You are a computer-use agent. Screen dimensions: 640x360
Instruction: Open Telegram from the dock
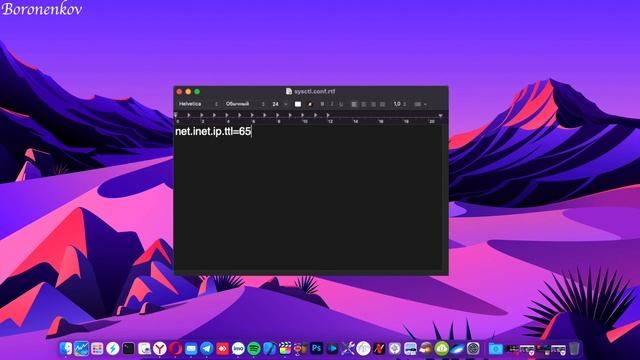coord(207,349)
